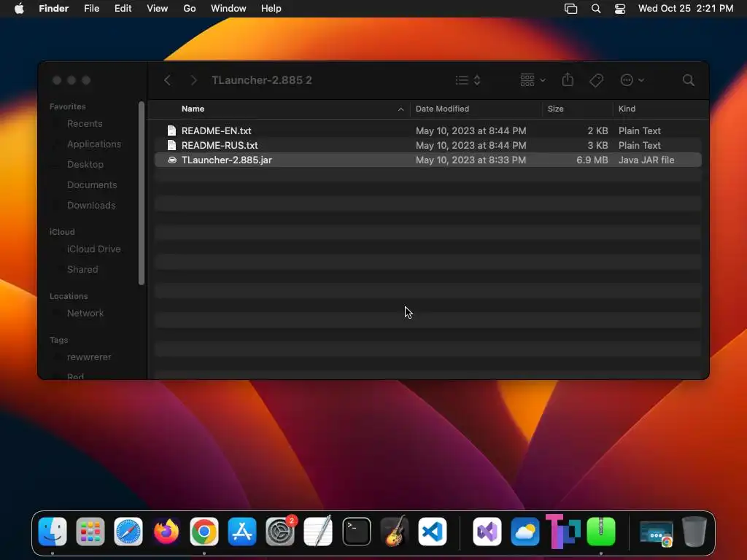Screen dimensions: 747x560
Task: Open Control Center in menu bar
Action: coord(620,9)
